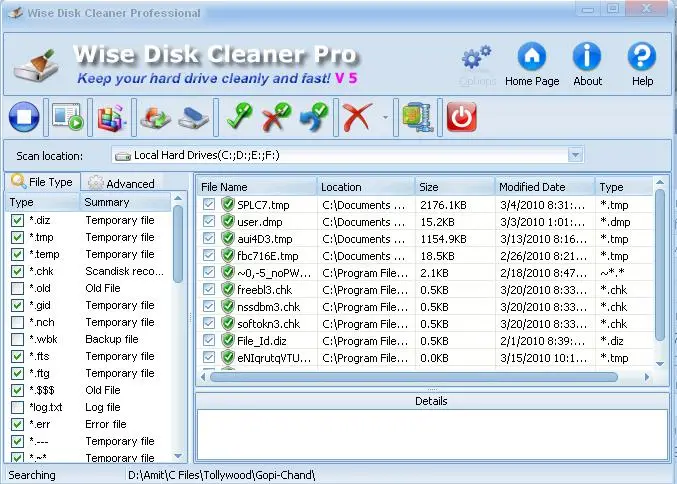Click the shield icon beside freebl3.chk
The image size is (677, 484).
pyautogui.click(x=228, y=289)
